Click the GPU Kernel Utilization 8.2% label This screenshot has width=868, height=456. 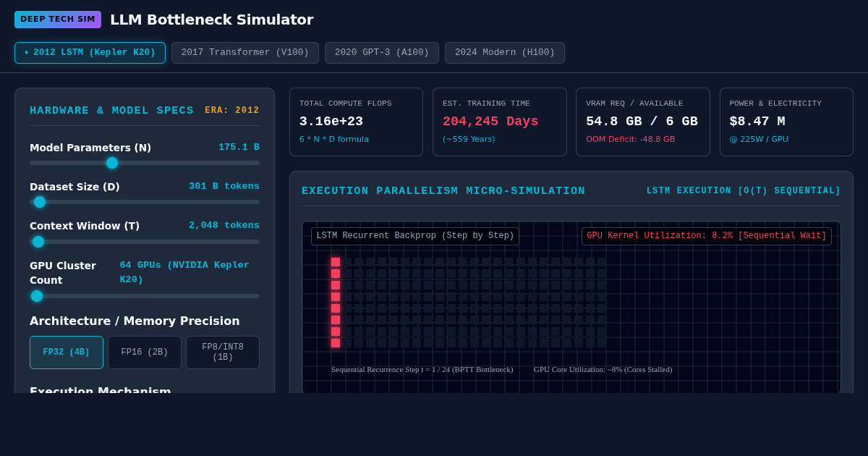click(x=707, y=236)
